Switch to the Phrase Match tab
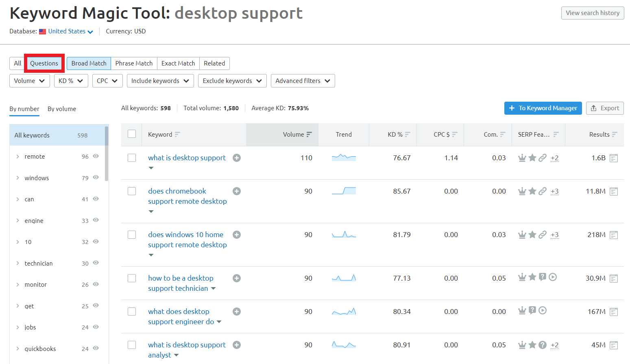Screen dimensions: 630x364 coord(134,63)
